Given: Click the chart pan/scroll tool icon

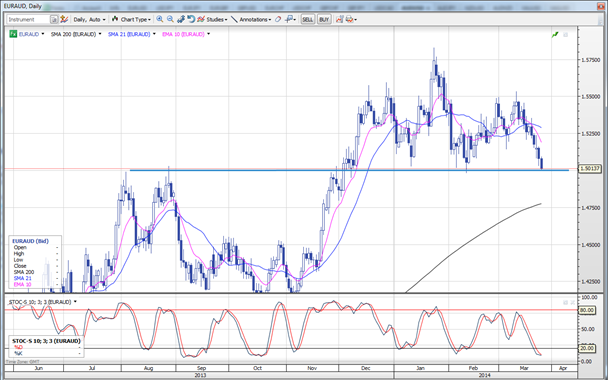Looking at the screenshot, I should 181,19.
